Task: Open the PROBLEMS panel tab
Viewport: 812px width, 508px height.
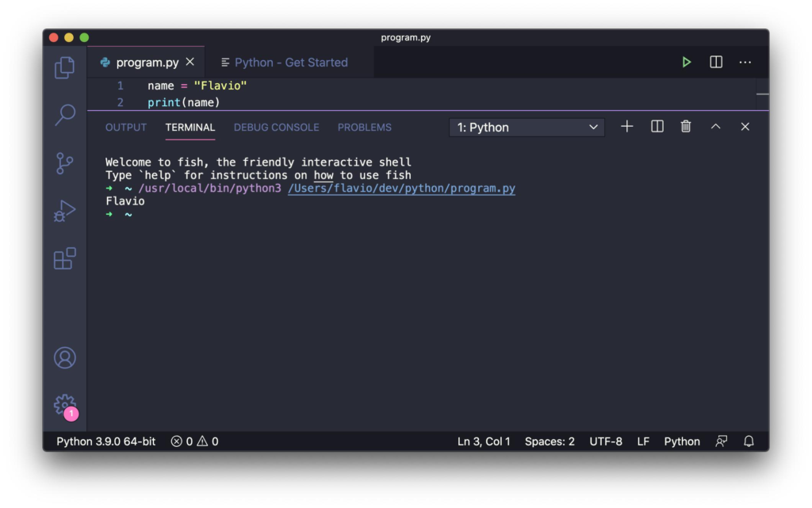Action: click(365, 128)
